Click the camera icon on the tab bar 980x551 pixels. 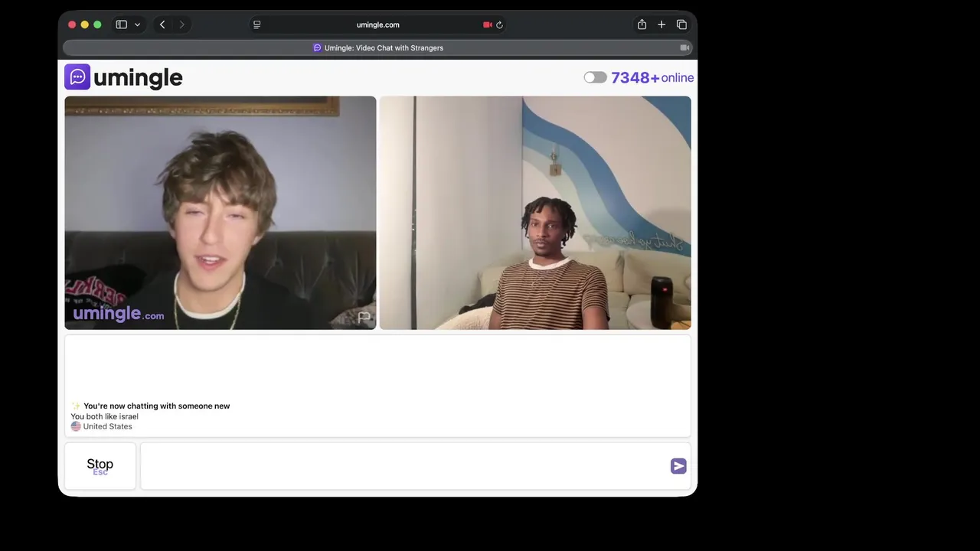[684, 47]
